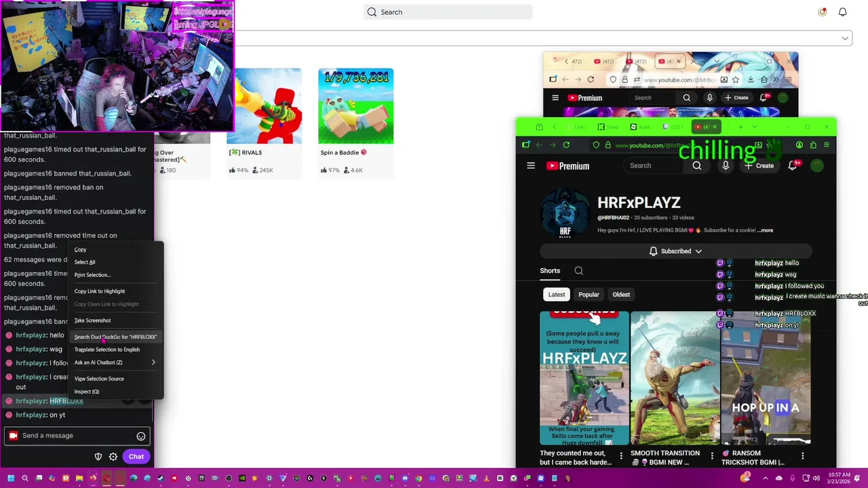Open 'They counted me out' short
The width and height of the screenshot is (868, 488).
pos(584,378)
